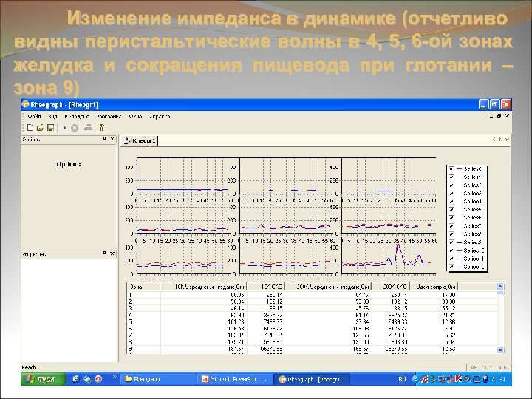
Task: Close the Properties panel
Action: click(x=112, y=253)
